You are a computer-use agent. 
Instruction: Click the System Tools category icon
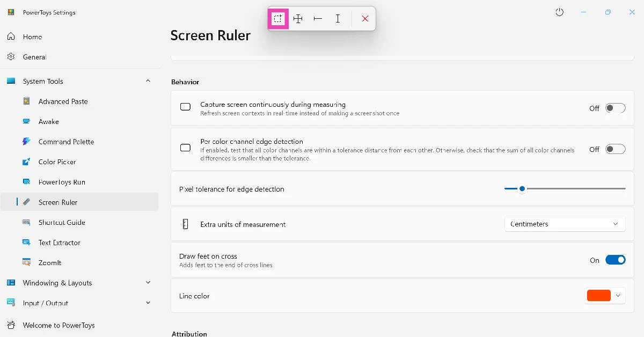11,81
